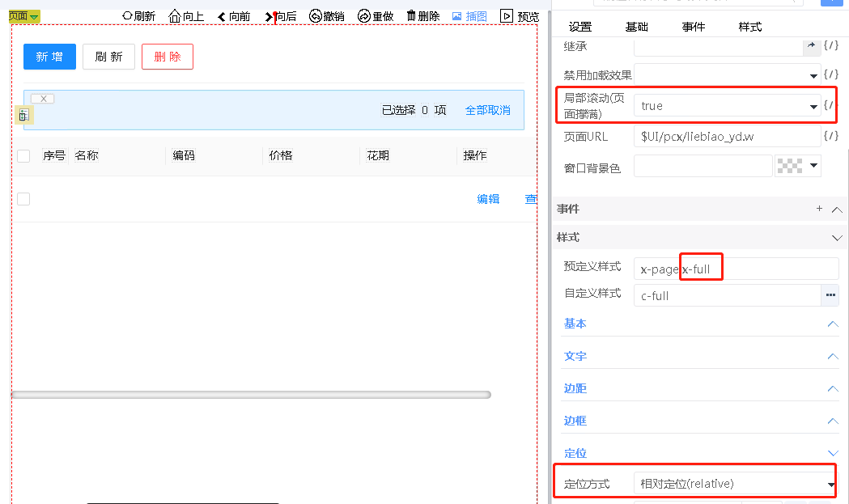Click the 删除 trash icon in toolbar
849x504 pixels.
click(x=411, y=16)
